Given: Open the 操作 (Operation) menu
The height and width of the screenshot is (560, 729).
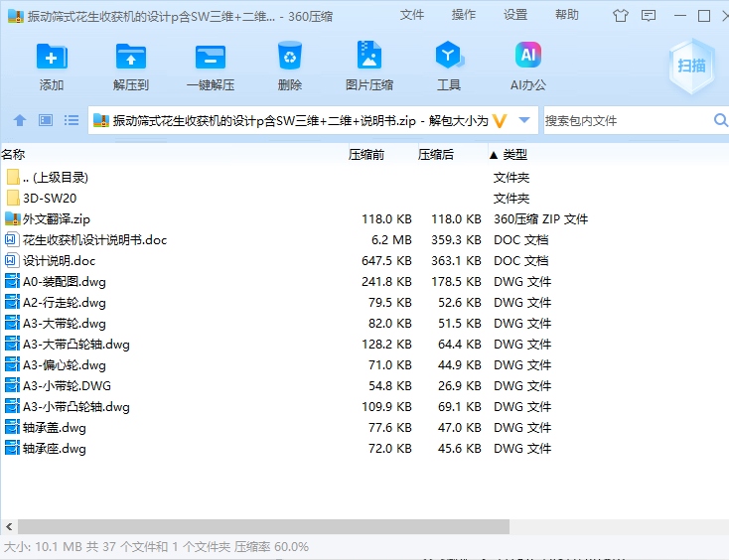Looking at the screenshot, I should click(x=464, y=15).
